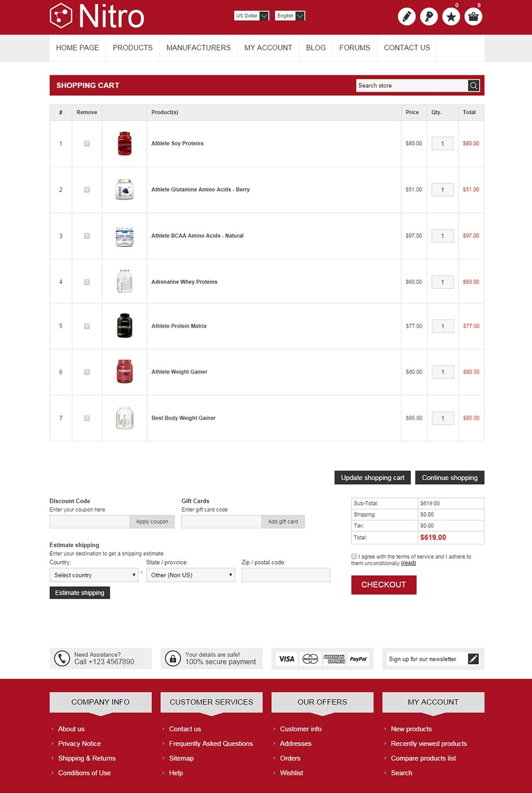Click the Nitro logo
Viewport: 532px width, 793px height.
pos(97,16)
